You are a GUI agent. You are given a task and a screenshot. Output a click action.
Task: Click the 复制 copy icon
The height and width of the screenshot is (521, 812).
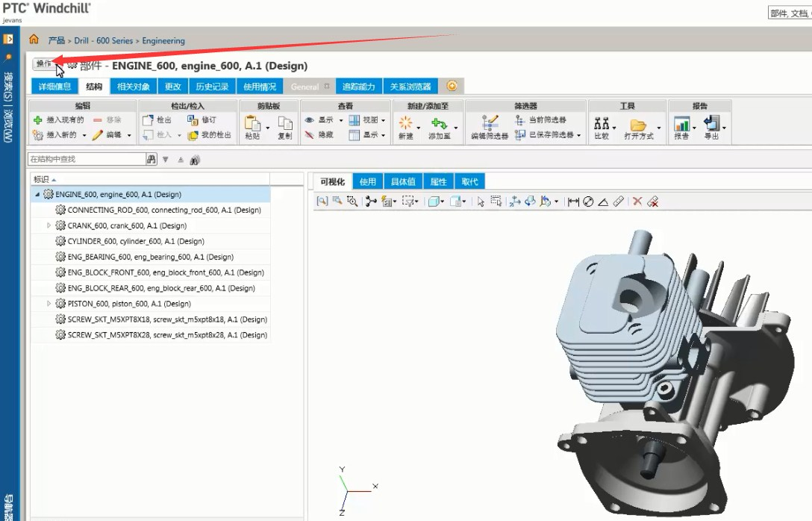tap(285, 123)
